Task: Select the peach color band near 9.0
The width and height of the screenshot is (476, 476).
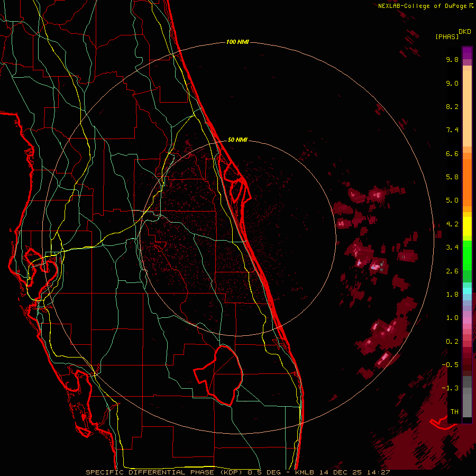Action: pos(467,85)
